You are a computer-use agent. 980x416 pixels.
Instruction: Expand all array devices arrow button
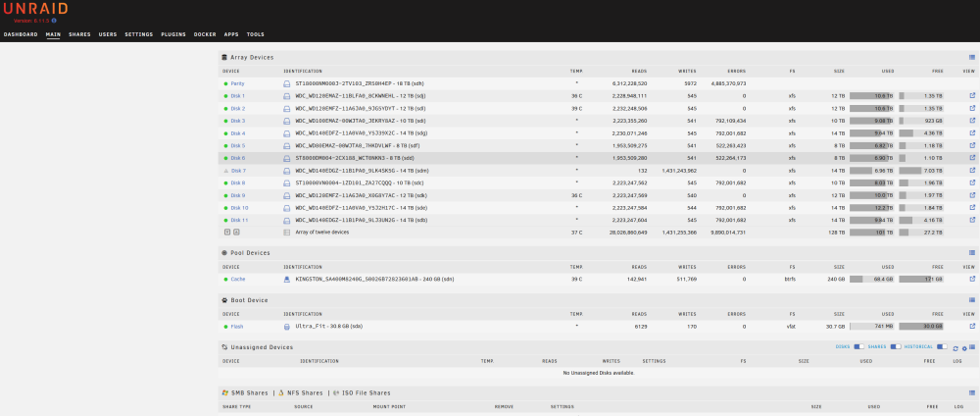click(x=227, y=232)
